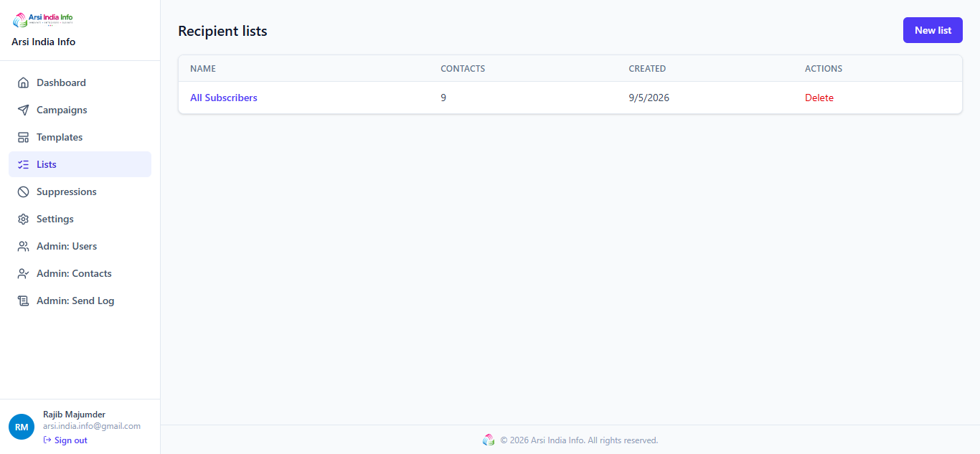Open the Dashboard page
This screenshot has width=980, height=454.
click(x=80, y=82)
